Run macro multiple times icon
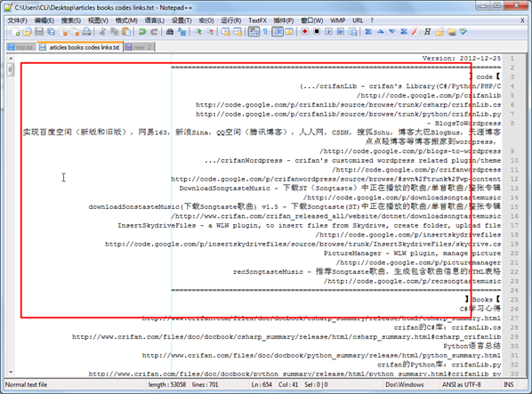 point(341,32)
